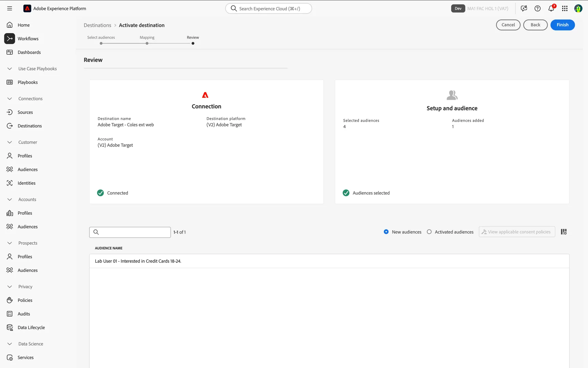Select the Lab User 01 audience row
This screenshot has width=588, height=368.
click(x=329, y=261)
